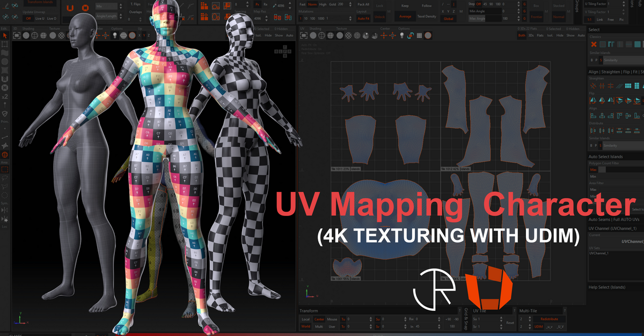Click the Redistribute button in Multi-Tile panel
644x336 pixels.
pyautogui.click(x=549, y=319)
